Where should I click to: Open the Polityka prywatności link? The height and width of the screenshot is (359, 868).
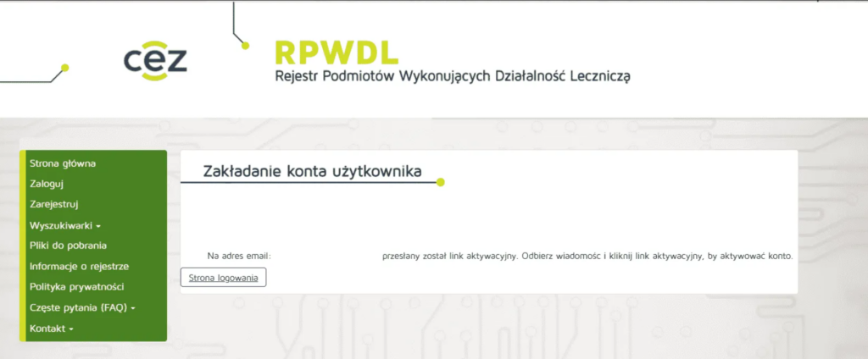click(x=77, y=286)
